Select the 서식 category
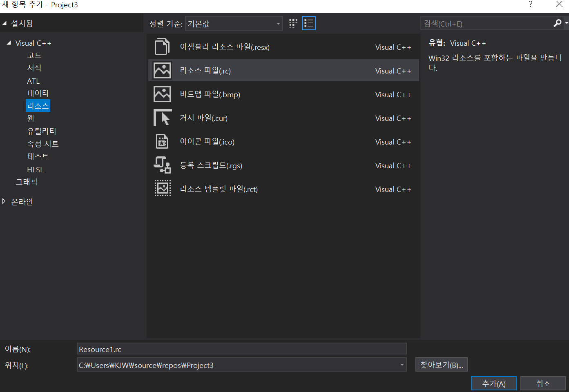 (34, 68)
